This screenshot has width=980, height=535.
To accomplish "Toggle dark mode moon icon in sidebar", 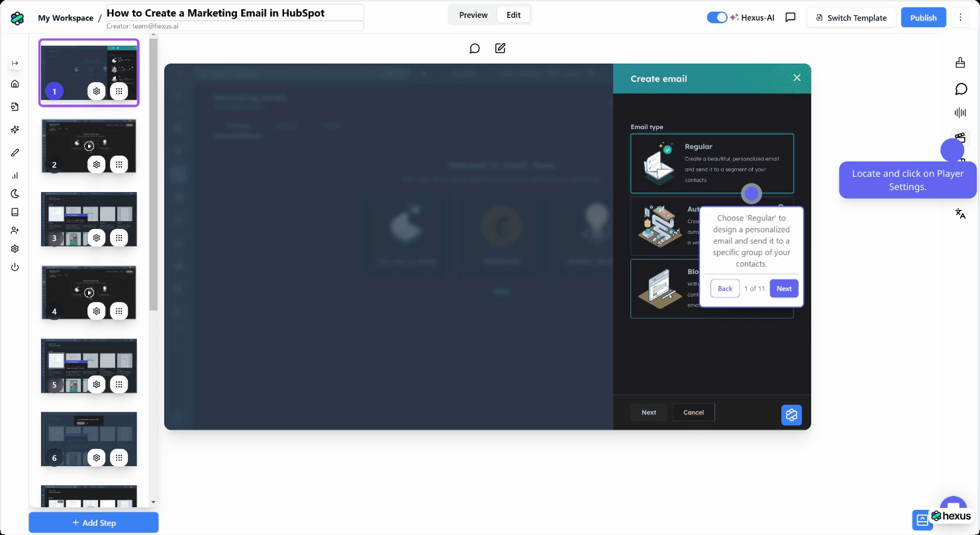I will pos(15,194).
